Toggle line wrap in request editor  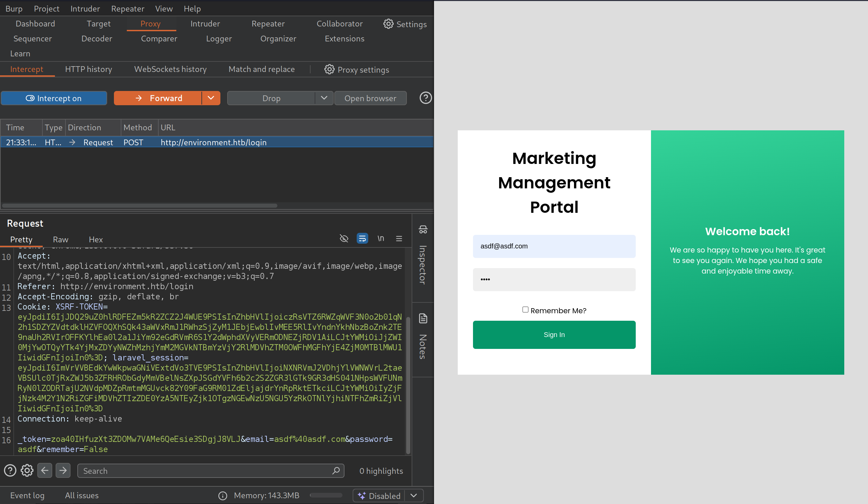coord(362,239)
